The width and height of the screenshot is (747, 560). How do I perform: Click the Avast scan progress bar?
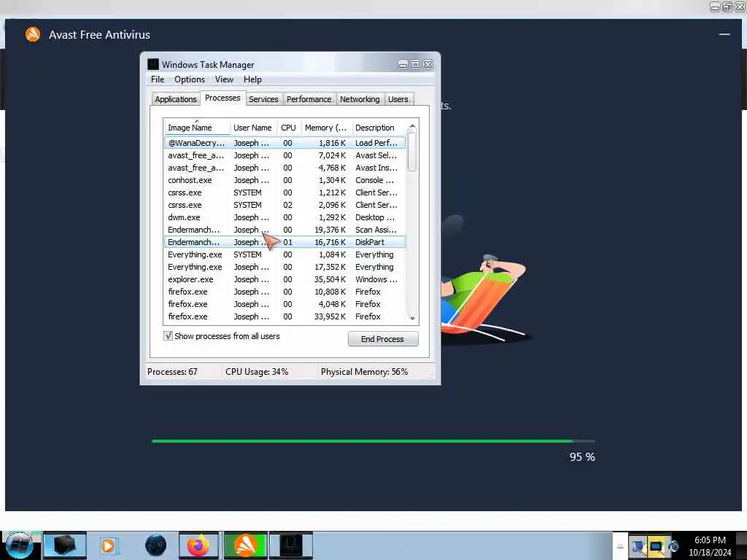(373, 441)
